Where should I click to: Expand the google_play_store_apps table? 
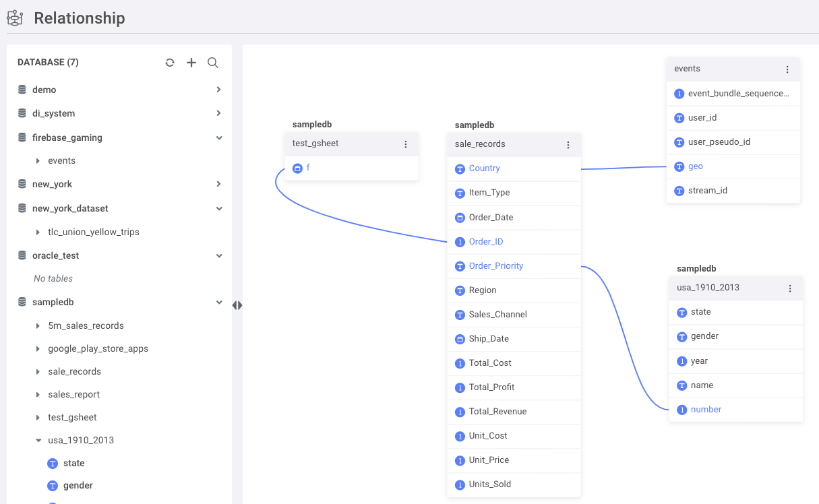click(38, 349)
